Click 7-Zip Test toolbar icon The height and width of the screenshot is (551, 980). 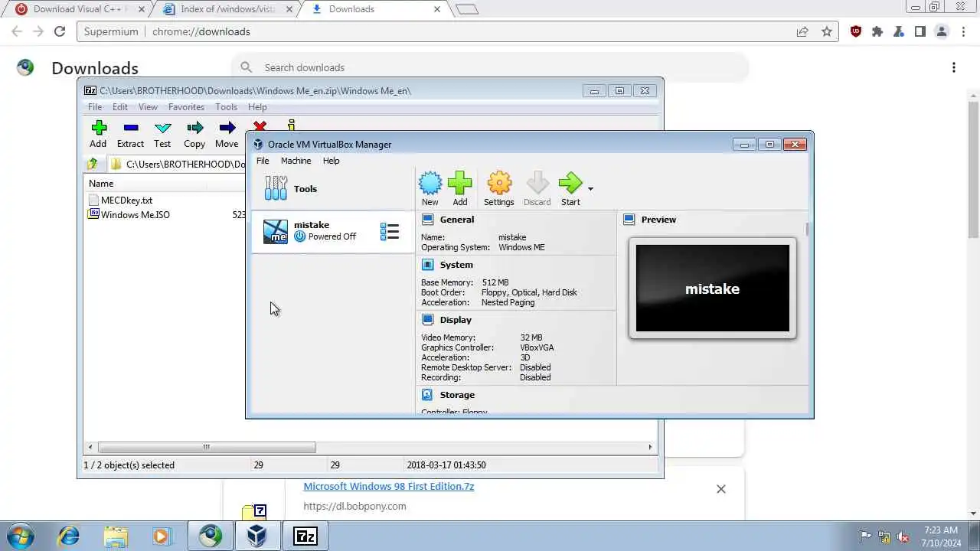[x=162, y=134]
